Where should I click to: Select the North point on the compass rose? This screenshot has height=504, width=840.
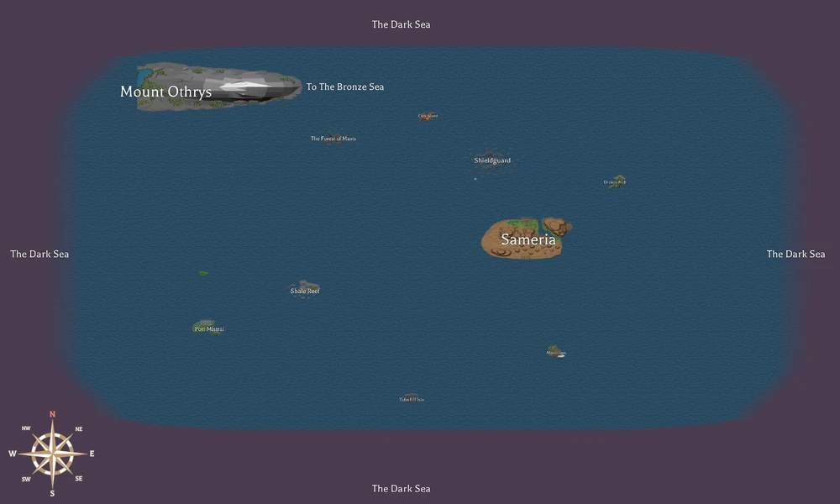coord(51,414)
